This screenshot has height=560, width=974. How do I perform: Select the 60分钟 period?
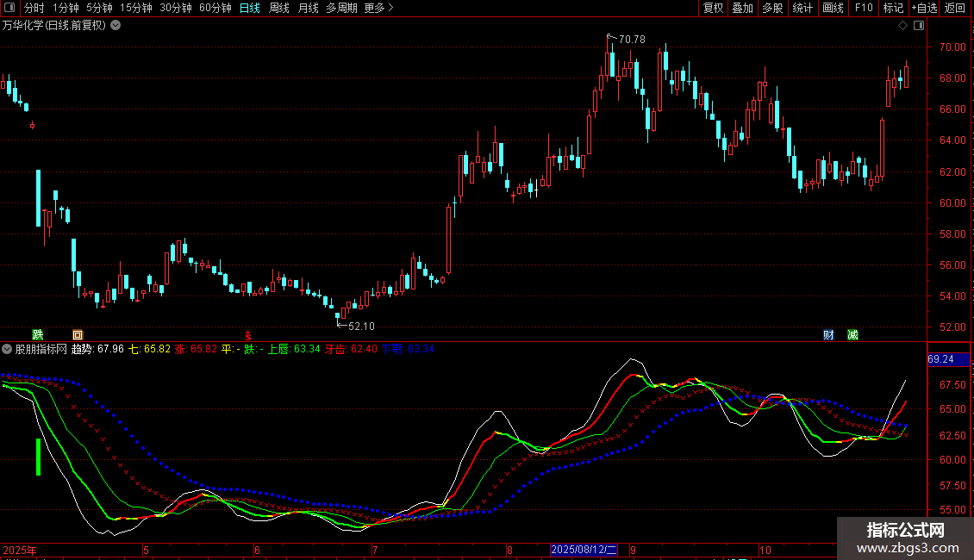215,8
